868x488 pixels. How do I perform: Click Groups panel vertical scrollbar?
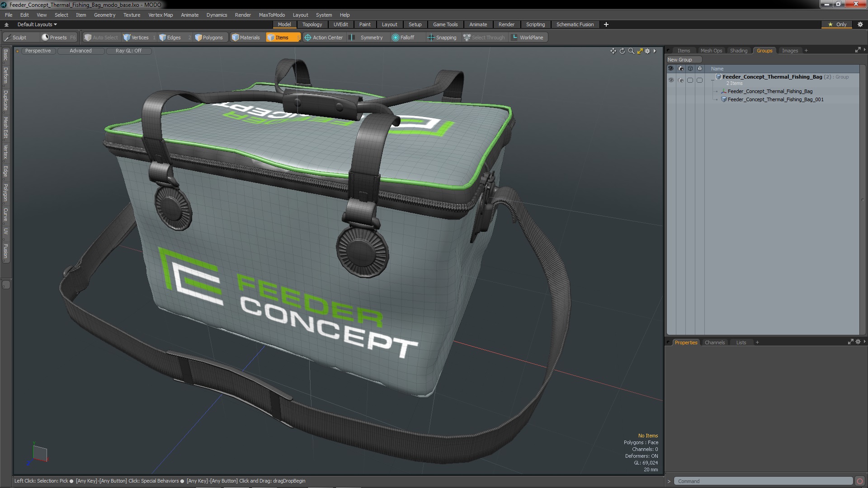(x=862, y=200)
